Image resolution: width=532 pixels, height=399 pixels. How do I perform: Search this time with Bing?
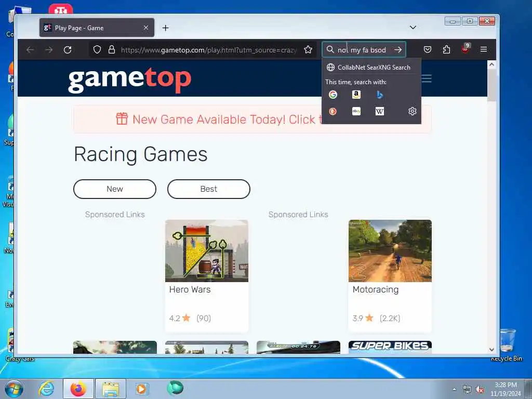[380, 95]
